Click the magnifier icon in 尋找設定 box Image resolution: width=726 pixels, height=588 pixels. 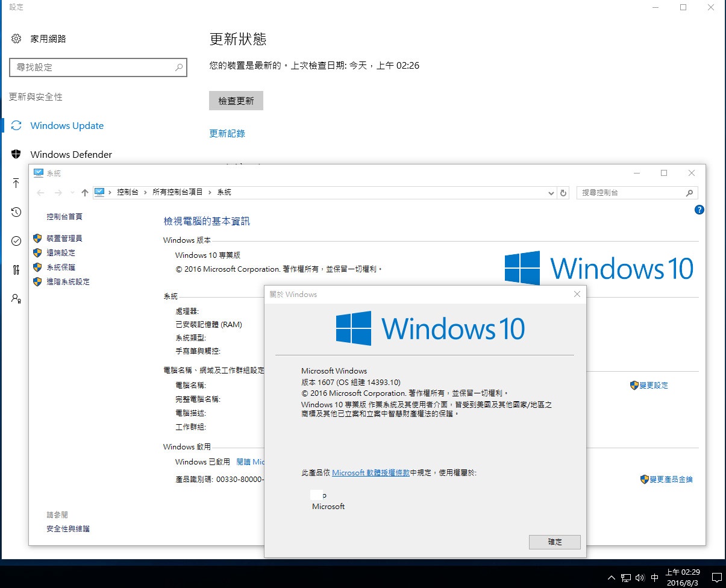[x=178, y=67]
